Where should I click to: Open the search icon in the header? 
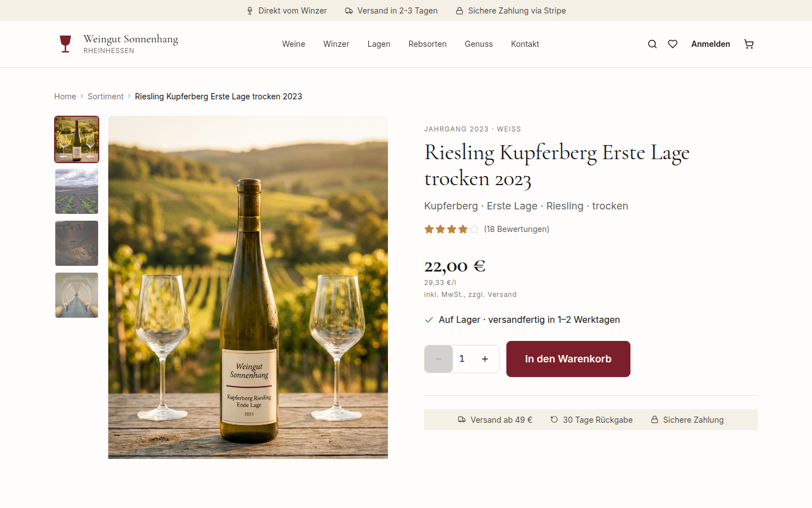[652, 43]
